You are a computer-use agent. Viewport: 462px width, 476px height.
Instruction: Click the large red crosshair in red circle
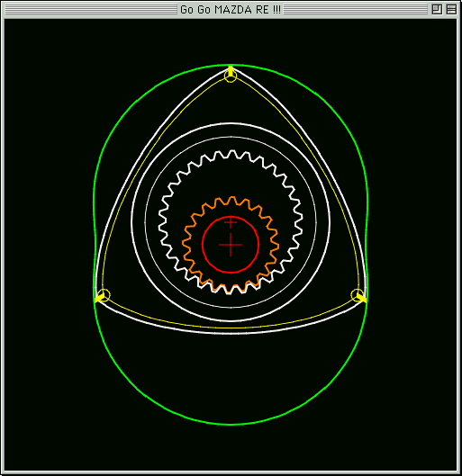[x=231, y=245]
